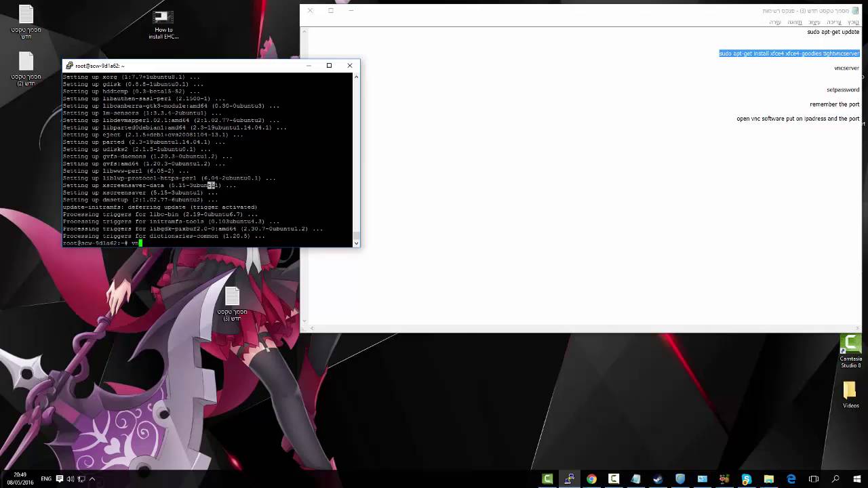Click 'update-initramfs: deferring update' terminal line
Screen dimensions: 868x488
pyautogui.click(x=160, y=207)
